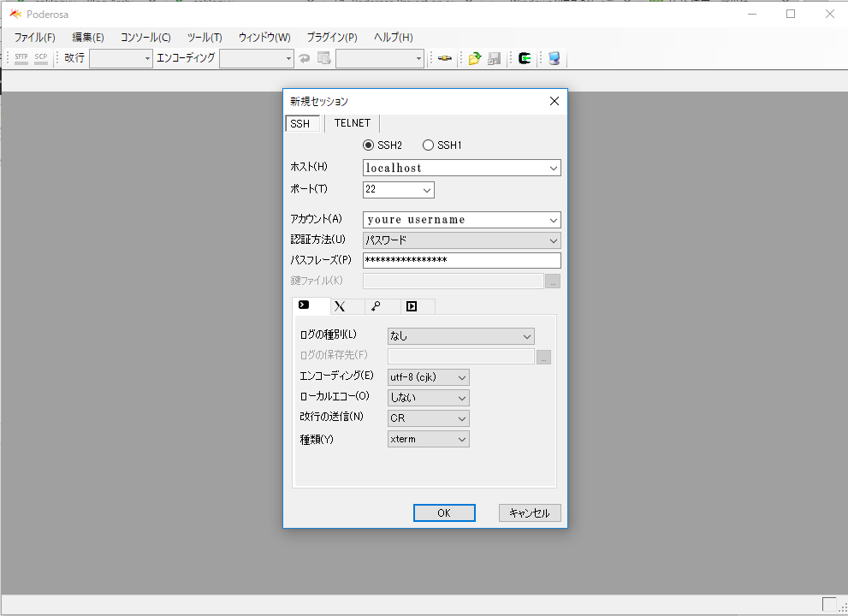Screen dimensions: 848x616
Task: Select the SSH1 radio button
Action: (x=429, y=145)
